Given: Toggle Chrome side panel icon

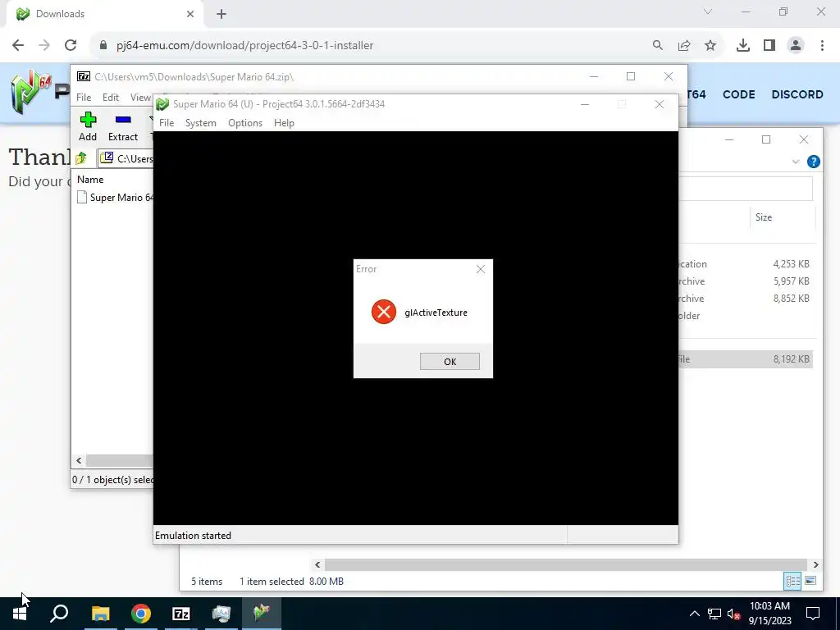Looking at the screenshot, I should pos(769,45).
